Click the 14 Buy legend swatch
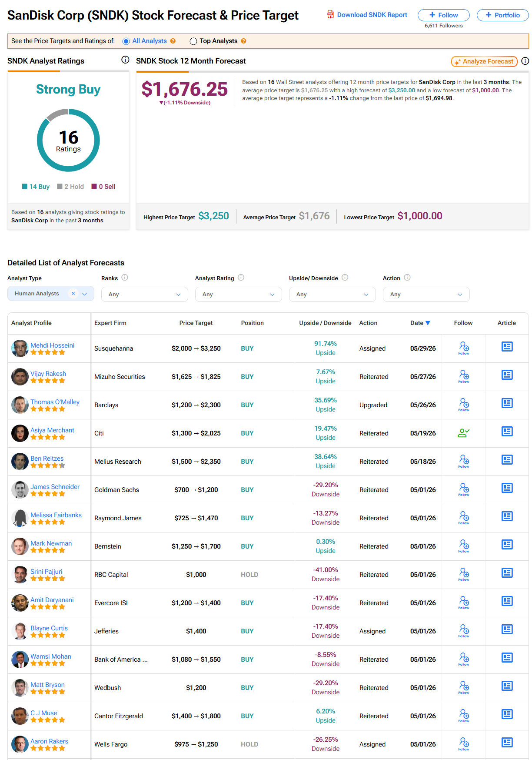532x760 pixels. pyautogui.click(x=25, y=186)
